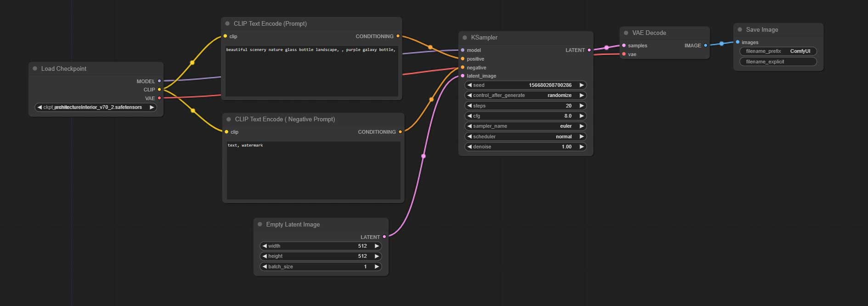Open the sampler_name euler dropdown
The width and height of the screenshot is (868, 306).
pos(526,126)
